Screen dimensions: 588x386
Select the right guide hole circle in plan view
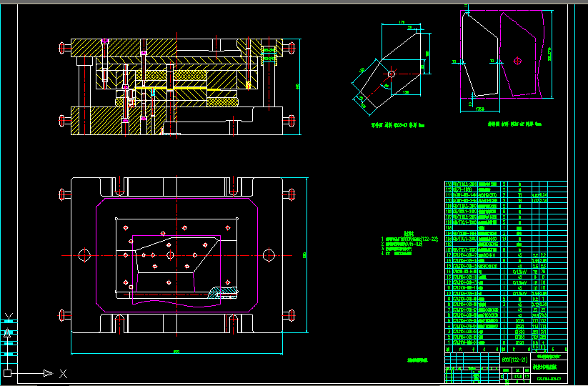[x=269, y=254]
